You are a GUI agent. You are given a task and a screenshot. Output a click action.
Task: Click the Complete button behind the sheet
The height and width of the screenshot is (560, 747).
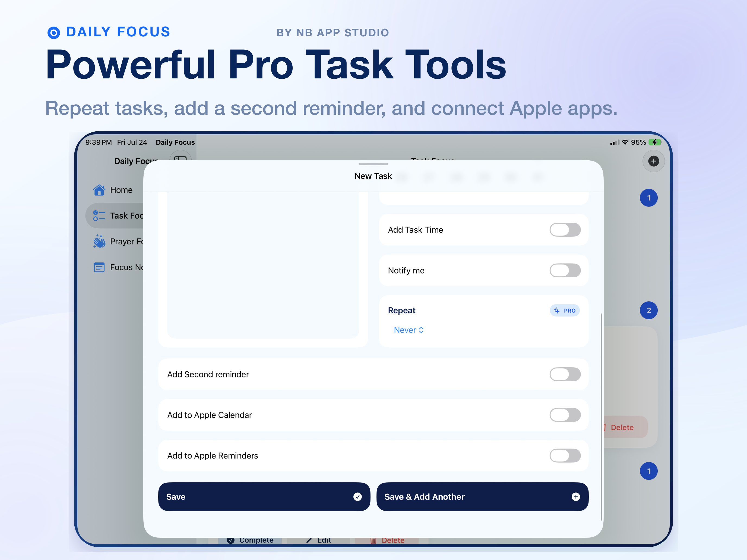(x=250, y=540)
